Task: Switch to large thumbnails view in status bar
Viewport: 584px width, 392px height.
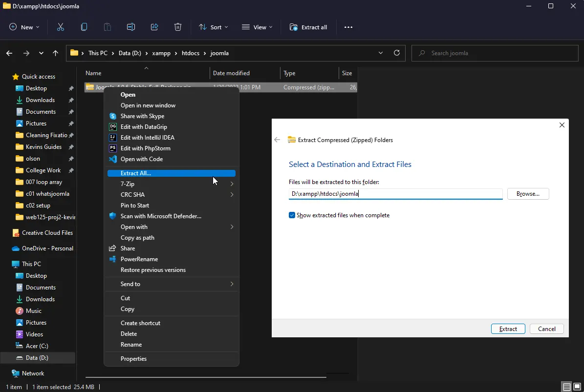Action: (577, 387)
